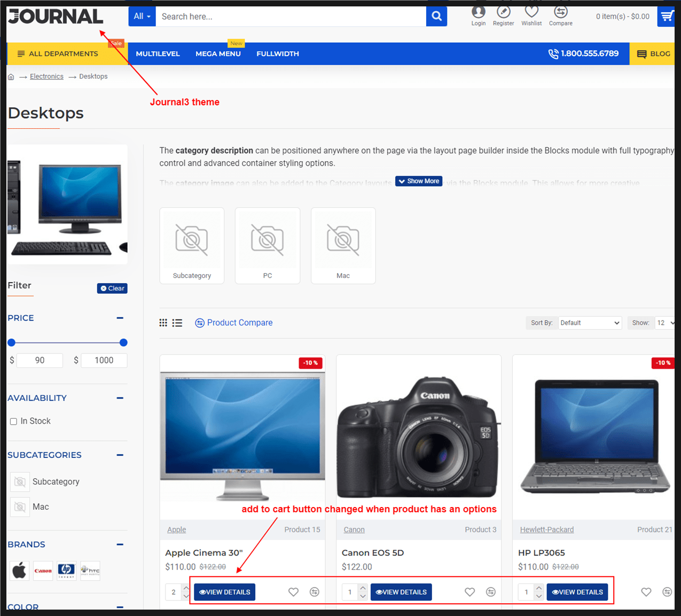Click the maximum price slider handle
This screenshot has width=681, height=616.
click(x=123, y=342)
